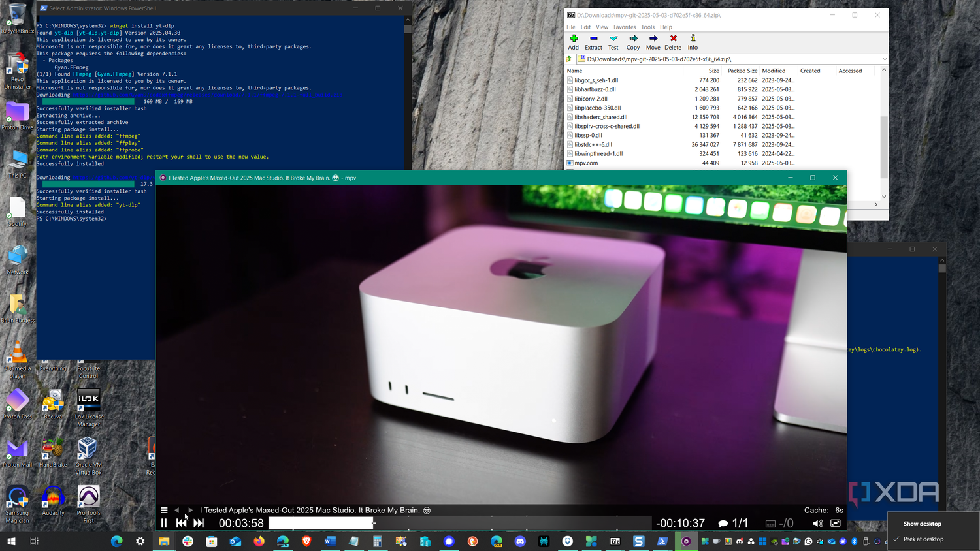The height and width of the screenshot is (551, 980).
Task: Select mpv.com in the 7-Zip file list
Action: (586, 163)
